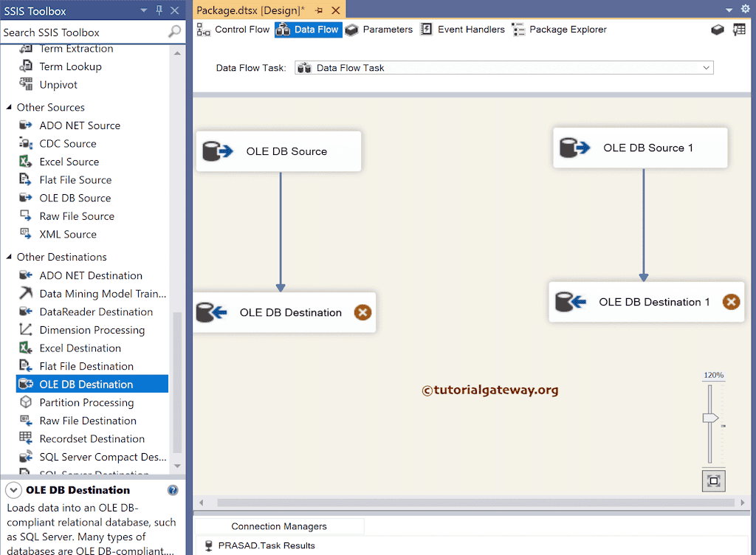Viewport: 756px width, 555px height.
Task: Click canvas scroll right arrow
Action: point(743,503)
